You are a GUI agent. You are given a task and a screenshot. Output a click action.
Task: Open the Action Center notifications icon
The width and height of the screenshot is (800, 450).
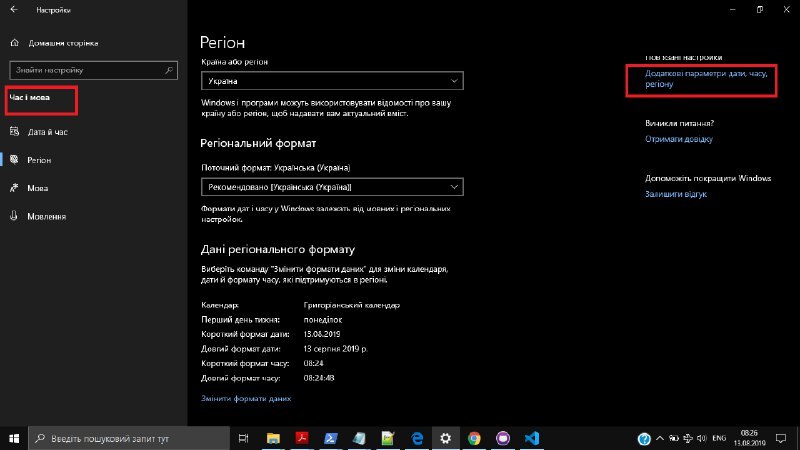click(781, 438)
